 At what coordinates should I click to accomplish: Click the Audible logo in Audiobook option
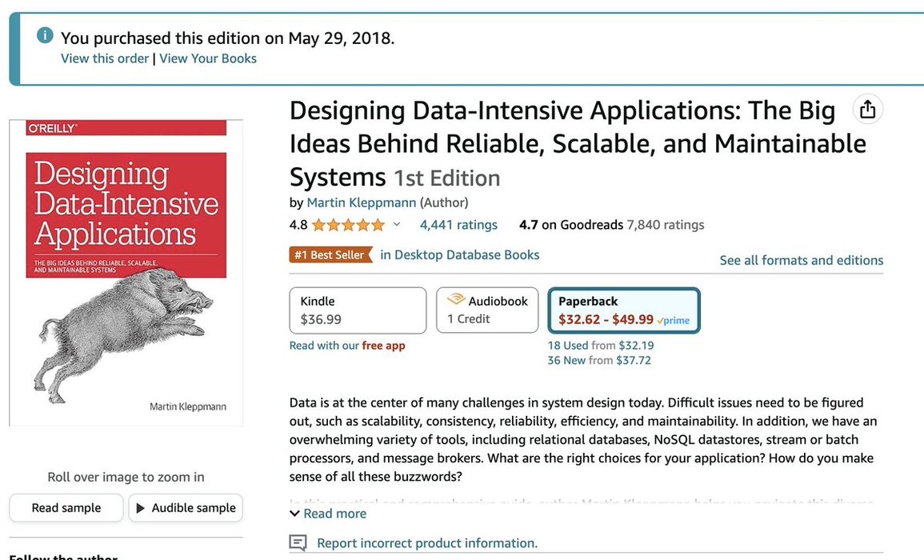(x=455, y=299)
